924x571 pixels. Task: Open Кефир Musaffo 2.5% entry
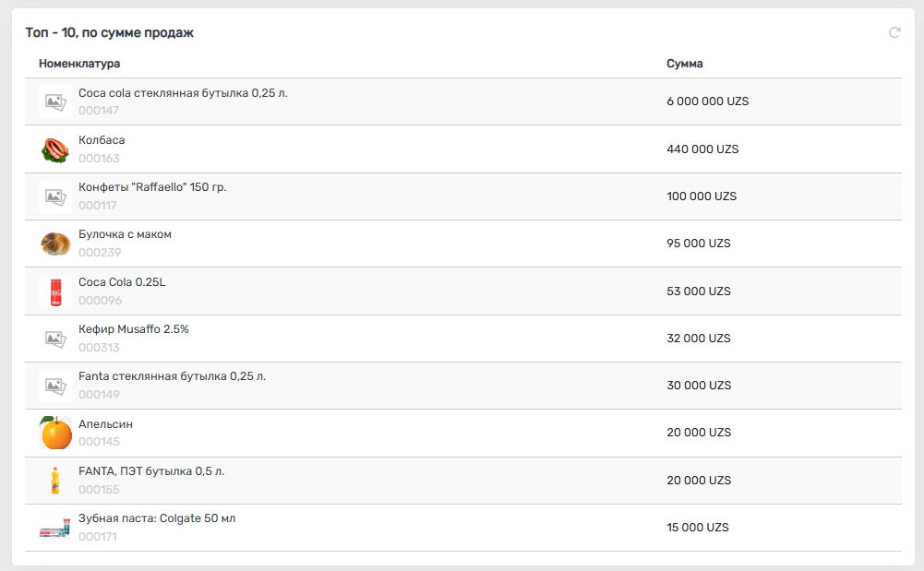tap(134, 329)
